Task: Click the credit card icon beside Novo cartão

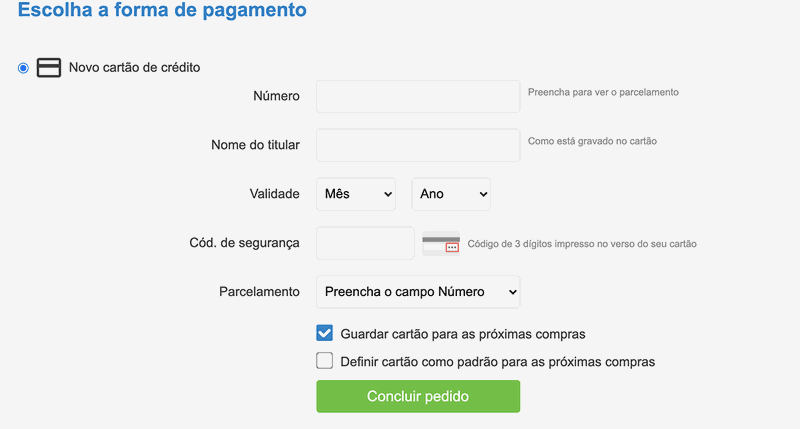Action: [x=49, y=67]
